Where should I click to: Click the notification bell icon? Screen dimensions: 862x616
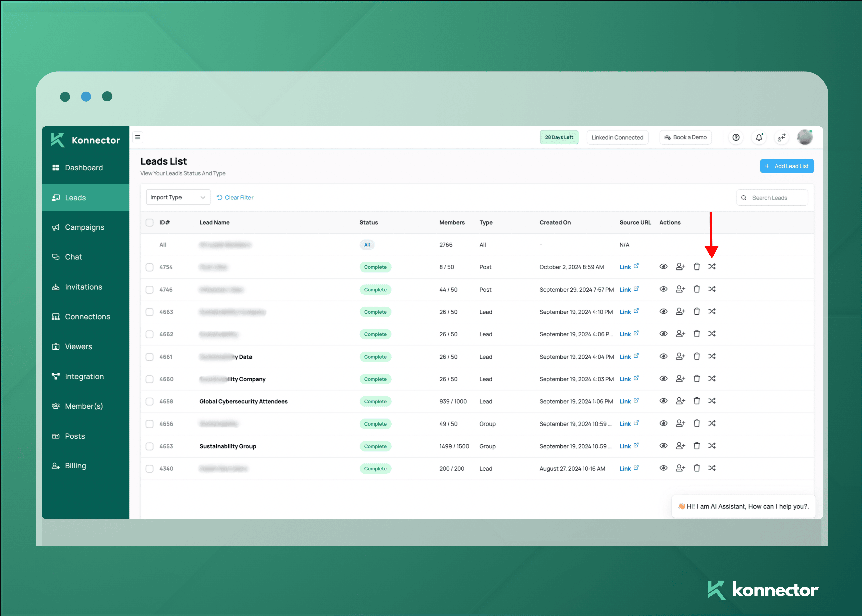759,137
